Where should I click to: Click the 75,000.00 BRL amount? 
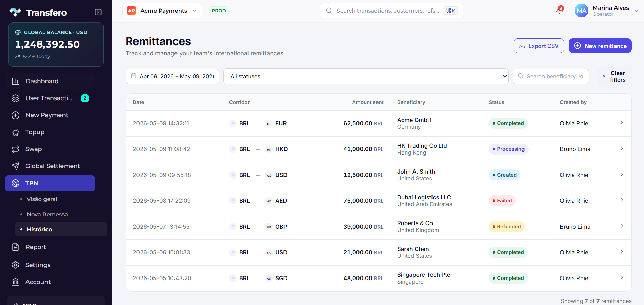pos(363,201)
